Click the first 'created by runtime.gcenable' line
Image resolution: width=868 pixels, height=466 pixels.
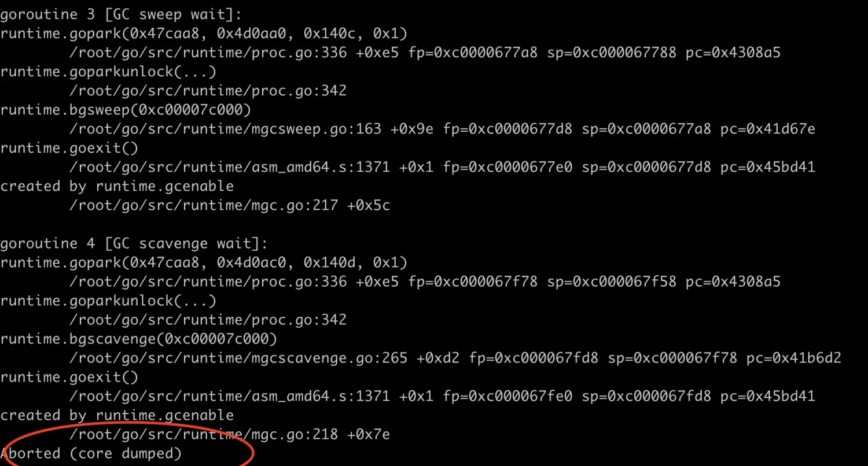[x=117, y=186]
